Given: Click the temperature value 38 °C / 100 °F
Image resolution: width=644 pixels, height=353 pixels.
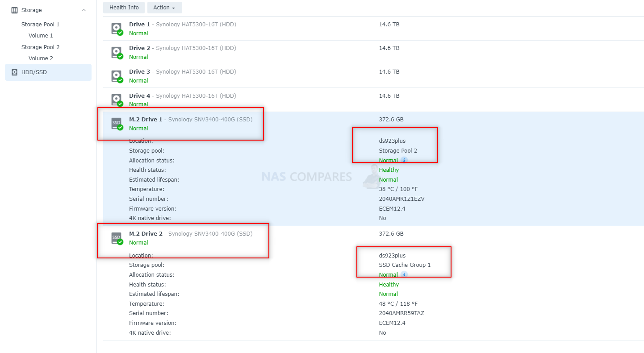Looking at the screenshot, I should [398, 189].
